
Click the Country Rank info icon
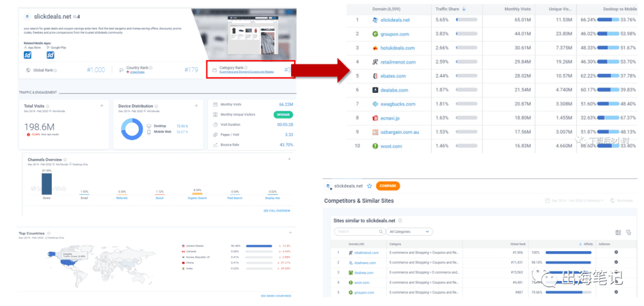click(x=151, y=68)
